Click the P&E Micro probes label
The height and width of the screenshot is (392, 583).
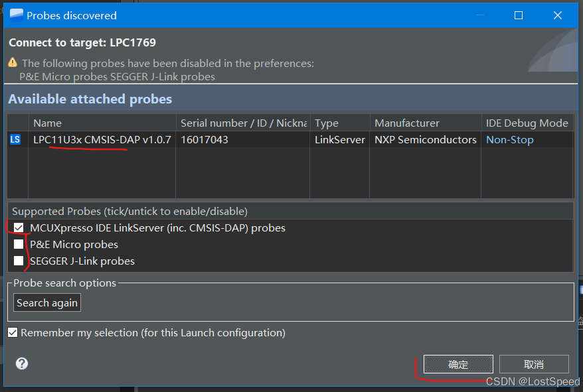74,245
